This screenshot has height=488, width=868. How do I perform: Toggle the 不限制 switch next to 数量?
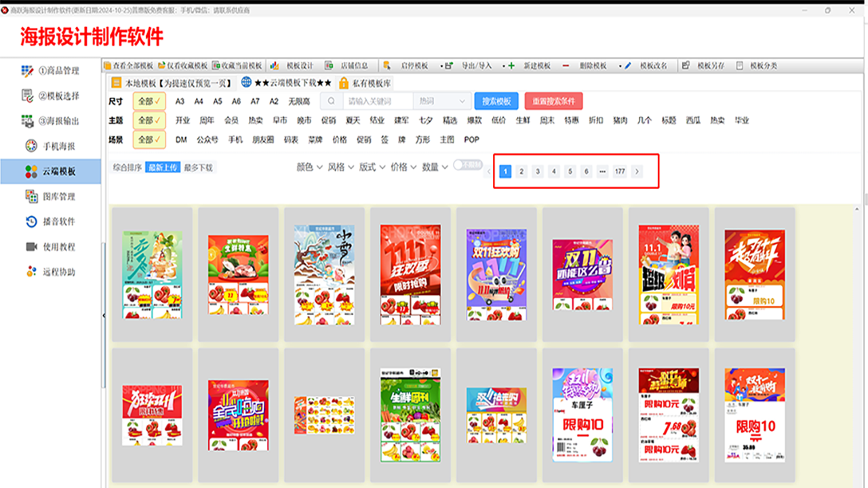click(x=467, y=164)
